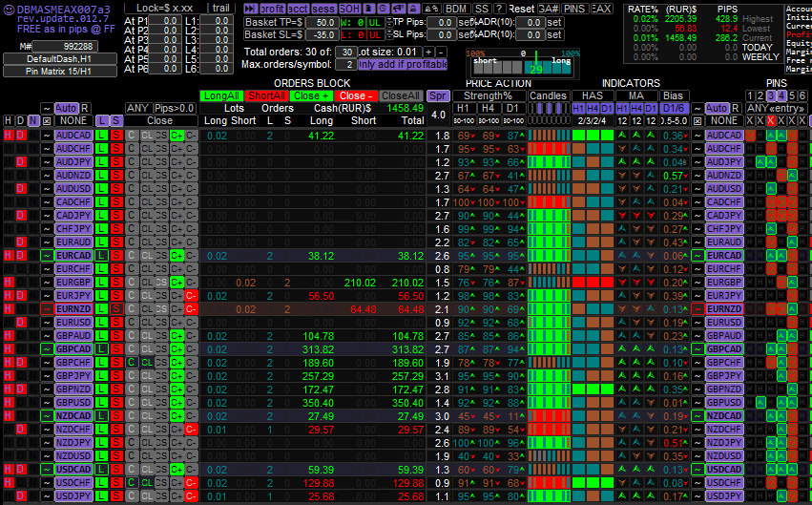Click green L button in EURGBP row
This screenshot has width=812, height=505.
pos(102,283)
